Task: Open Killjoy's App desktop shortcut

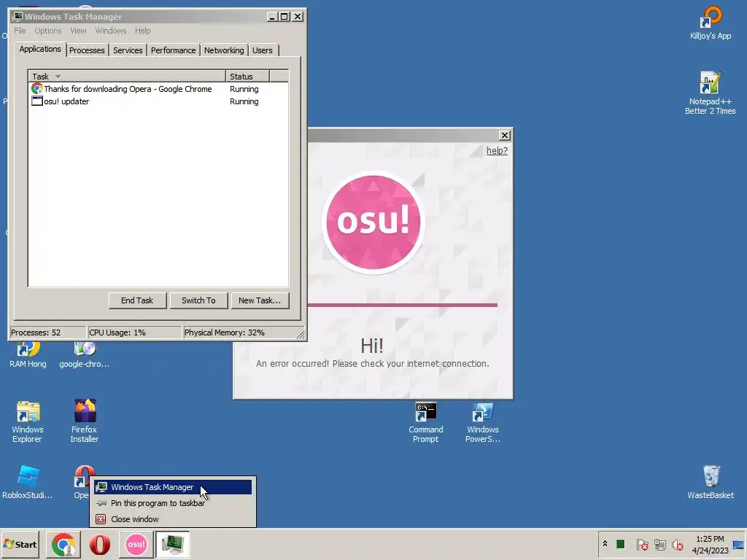Action: click(711, 23)
